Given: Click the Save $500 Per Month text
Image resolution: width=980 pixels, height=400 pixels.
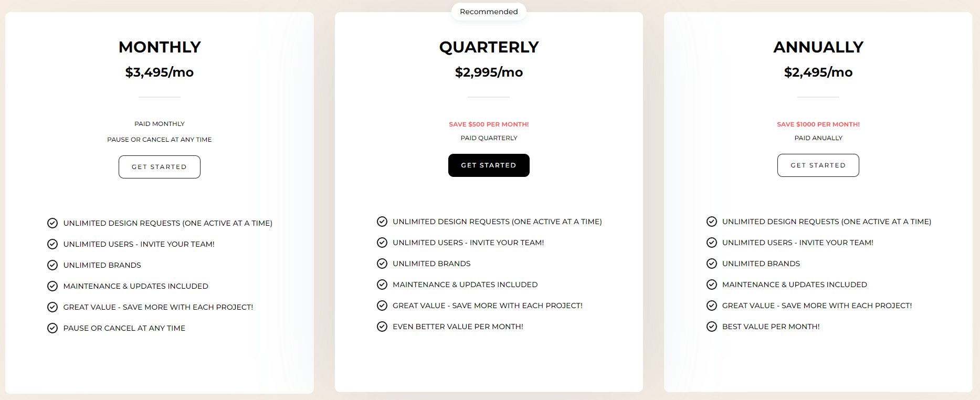Looking at the screenshot, I should point(489,124).
